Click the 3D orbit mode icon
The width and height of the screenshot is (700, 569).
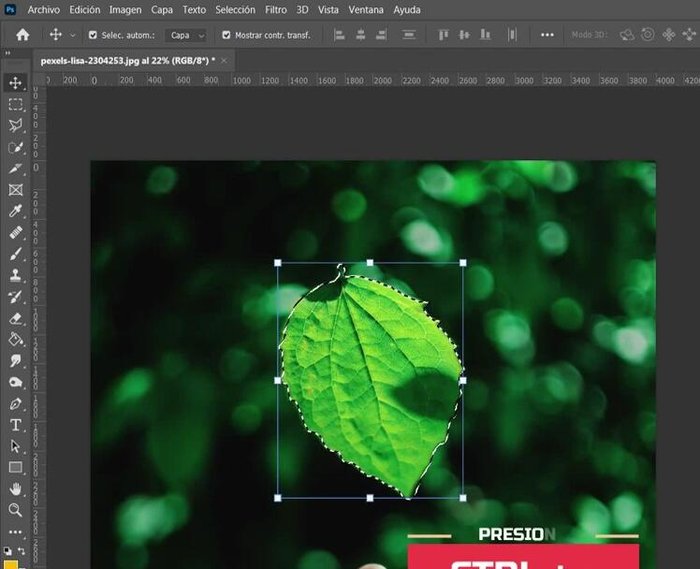[627, 35]
